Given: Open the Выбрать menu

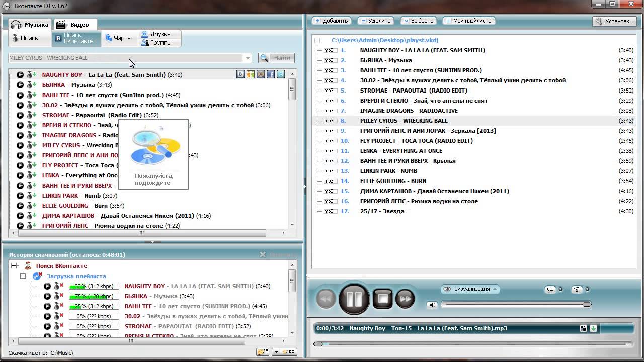Looking at the screenshot, I should click(418, 21).
